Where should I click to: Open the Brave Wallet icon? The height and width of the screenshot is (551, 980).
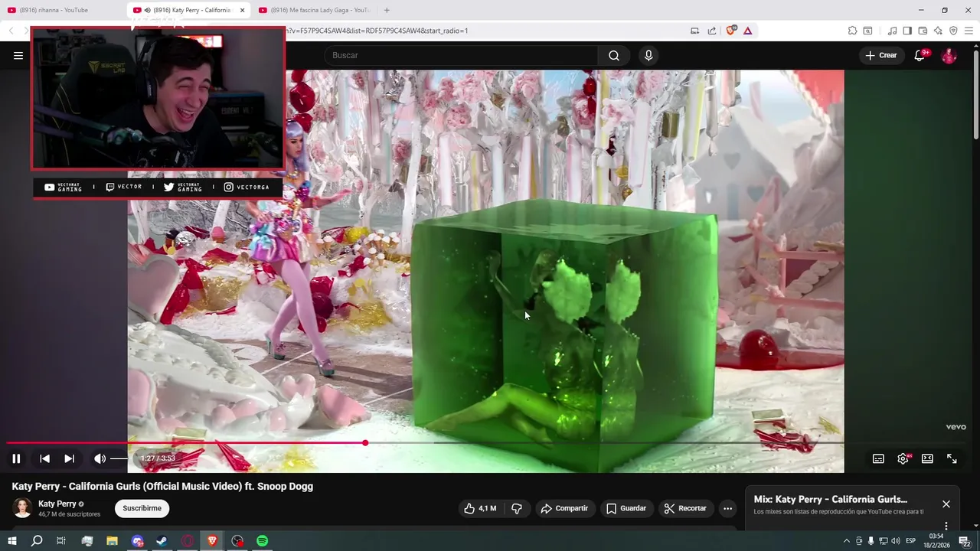tap(923, 31)
